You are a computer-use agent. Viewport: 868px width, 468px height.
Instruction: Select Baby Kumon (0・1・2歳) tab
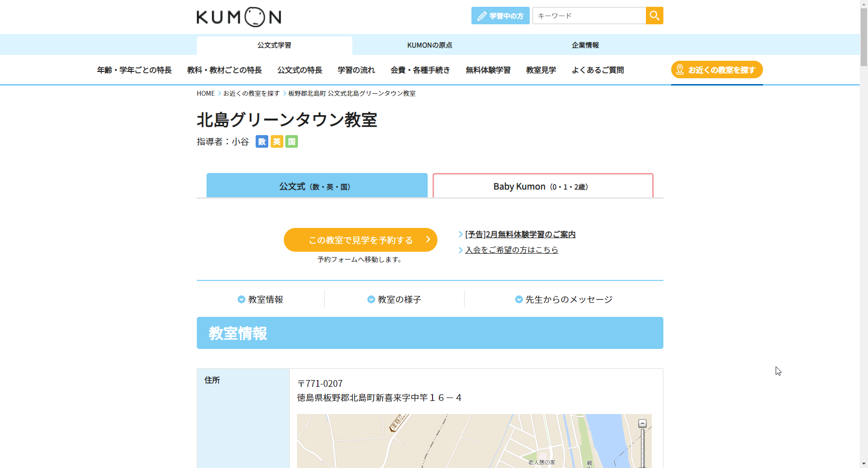coord(543,186)
